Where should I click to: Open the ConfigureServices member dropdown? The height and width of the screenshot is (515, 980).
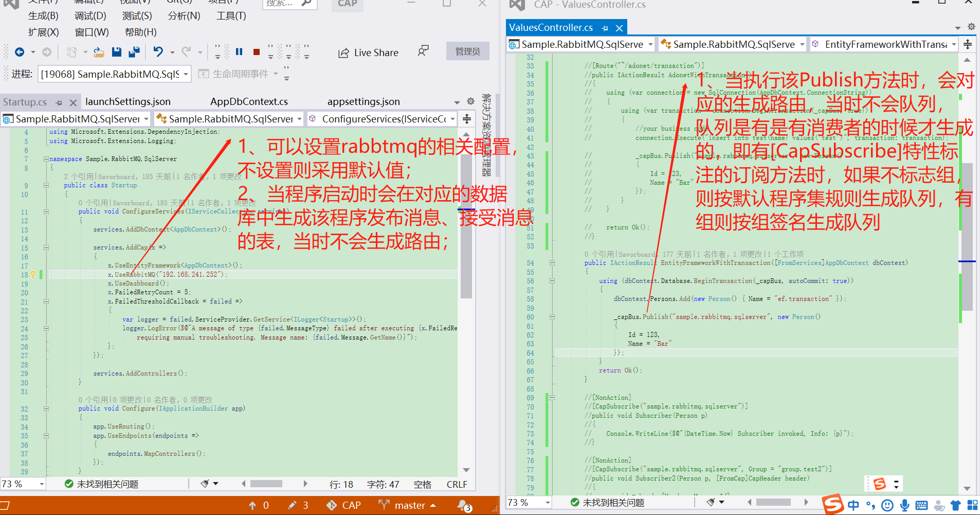click(x=383, y=119)
